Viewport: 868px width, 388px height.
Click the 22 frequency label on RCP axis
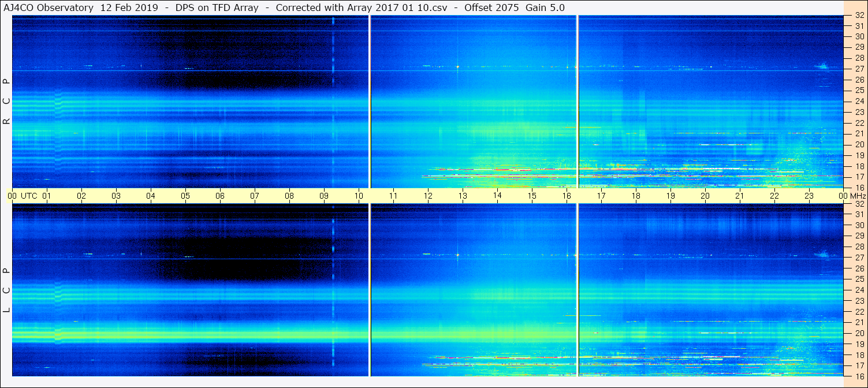click(859, 123)
